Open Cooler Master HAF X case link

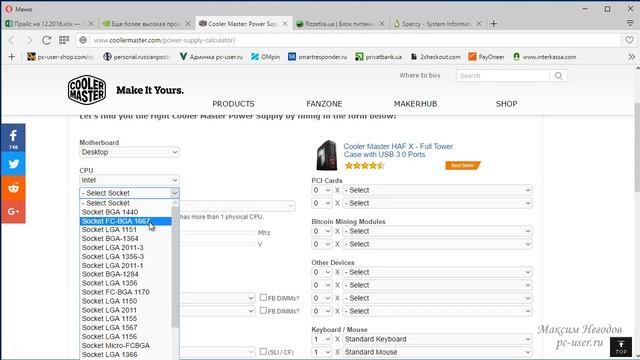click(398, 150)
